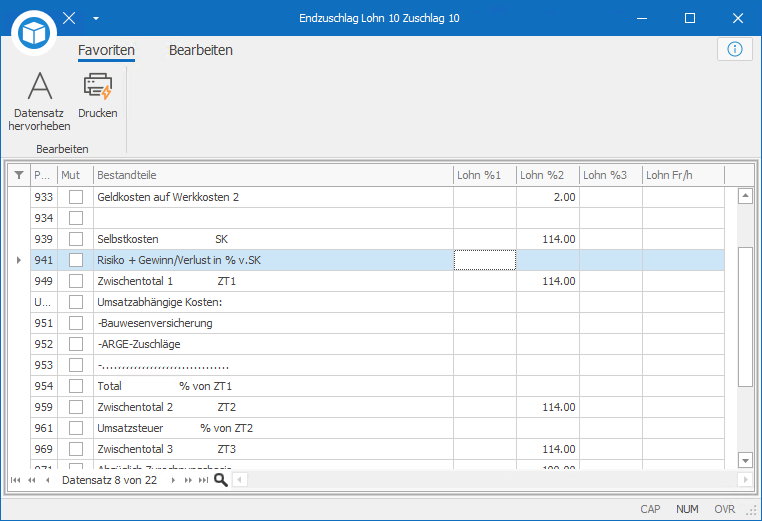Click horizontal scrollbar left arrow

240,480
